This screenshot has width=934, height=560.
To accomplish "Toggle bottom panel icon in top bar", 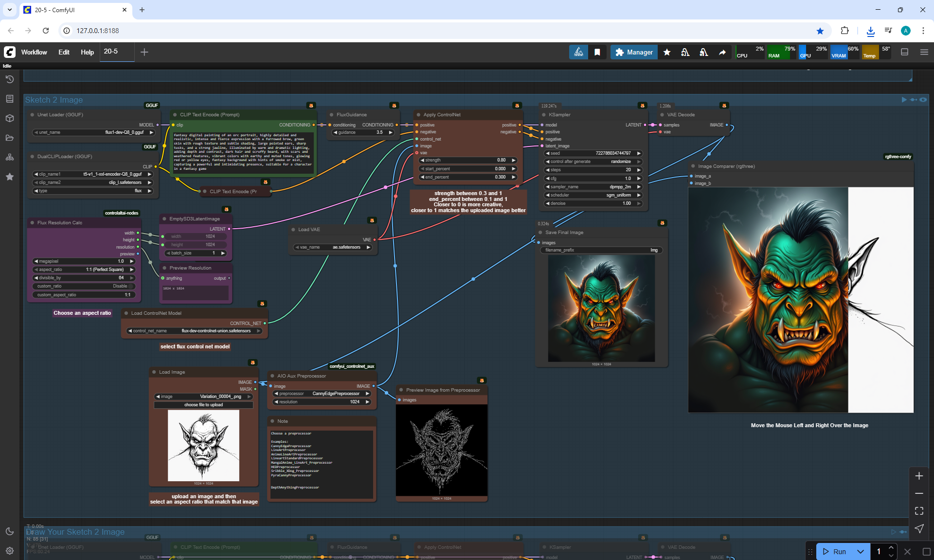I will tap(905, 52).
